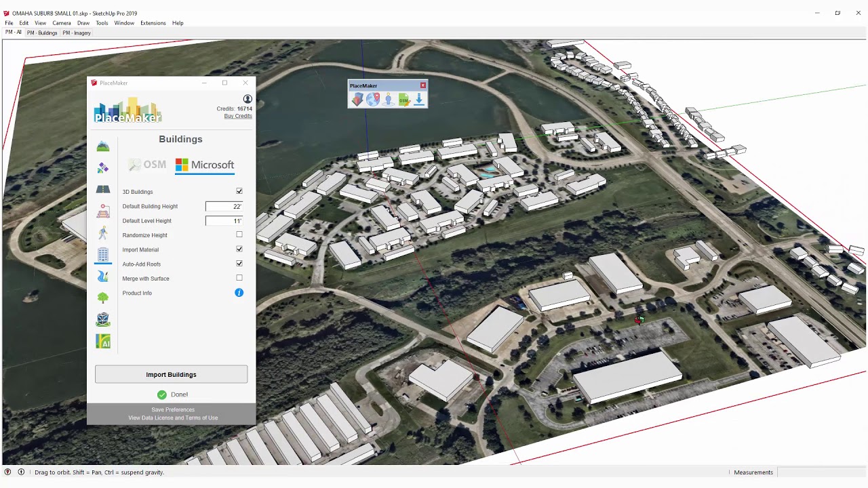Click the Buy Credits link
The image size is (868, 488).
[x=238, y=116]
